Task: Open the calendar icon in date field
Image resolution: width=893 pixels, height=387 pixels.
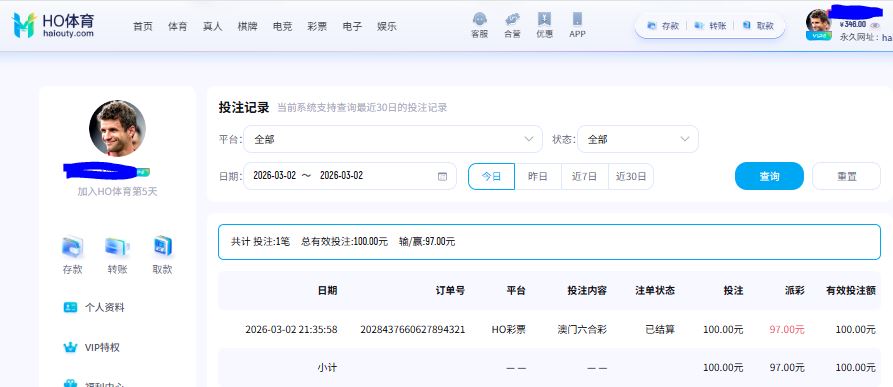Action: 443,176
